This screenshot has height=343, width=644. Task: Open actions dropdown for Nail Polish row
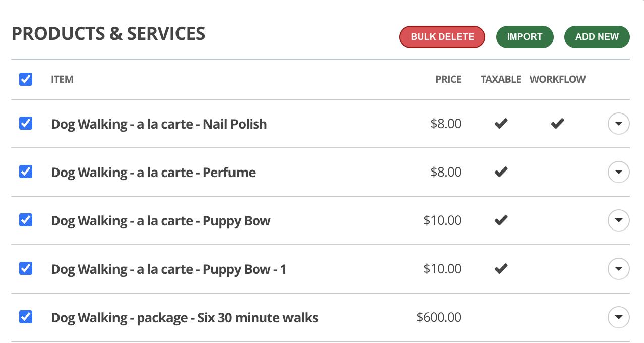coord(618,124)
